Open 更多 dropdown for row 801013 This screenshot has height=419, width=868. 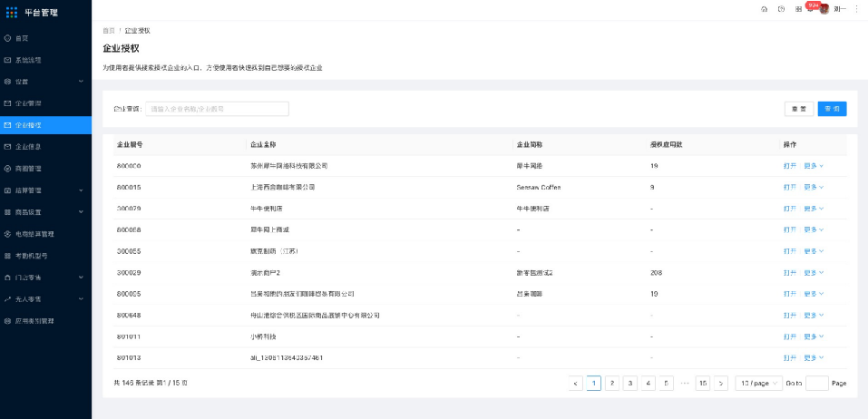tap(814, 358)
